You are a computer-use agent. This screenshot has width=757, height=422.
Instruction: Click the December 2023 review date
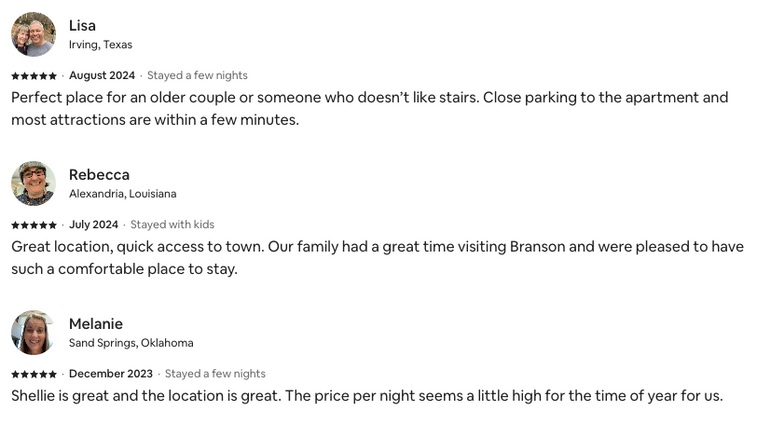[x=111, y=373]
